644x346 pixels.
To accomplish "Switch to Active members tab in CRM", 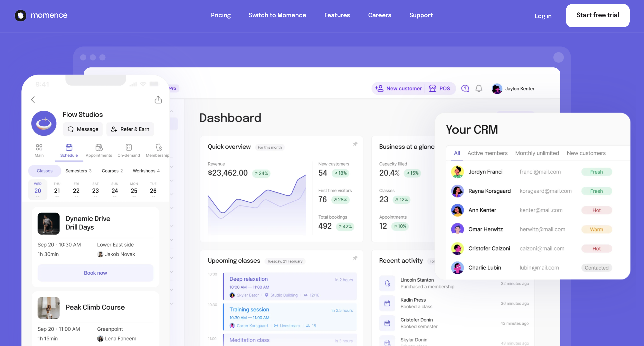I will pyautogui.click(x=487, y=153).
